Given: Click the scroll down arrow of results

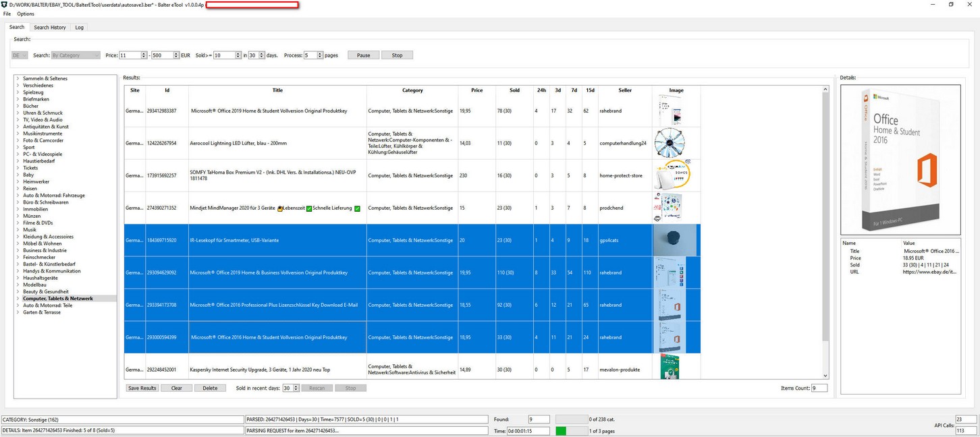Looking at the screenshot, I should coord(825,376).
